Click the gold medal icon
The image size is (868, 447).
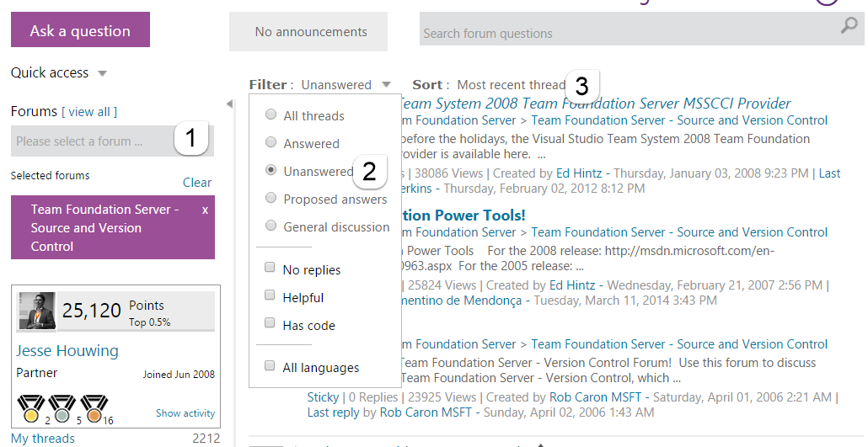[31, 409]
